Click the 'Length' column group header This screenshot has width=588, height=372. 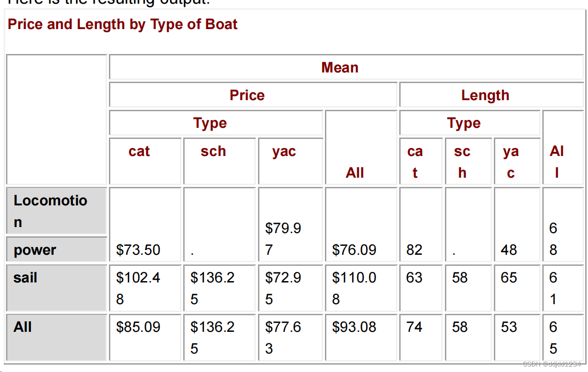tap(492, 95)
